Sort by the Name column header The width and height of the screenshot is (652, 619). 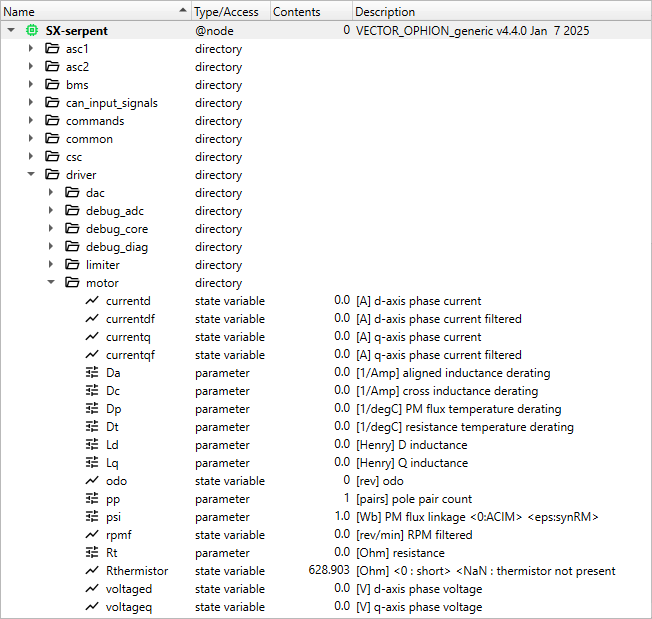pyautogui.click(x=96, y=12)
